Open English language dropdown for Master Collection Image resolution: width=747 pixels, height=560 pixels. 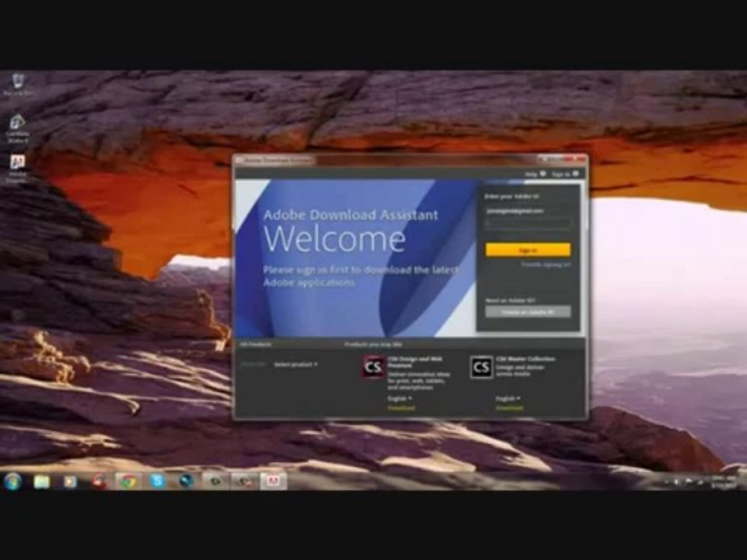pyautogui.click(x=508, y=398)
